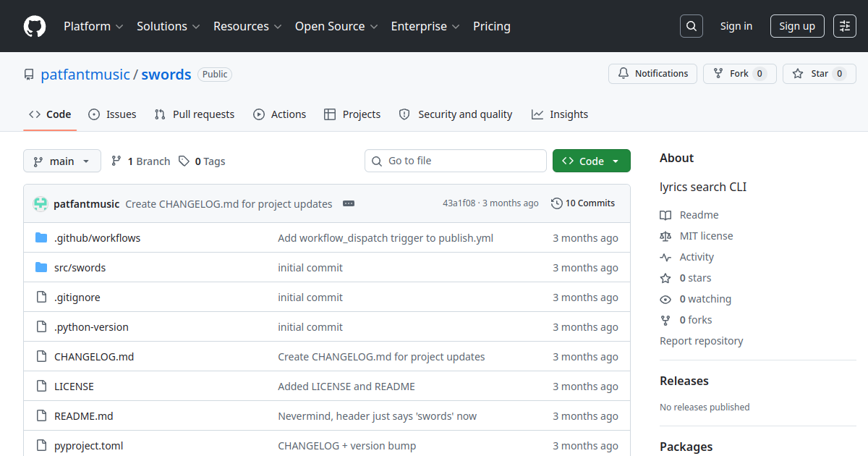Image resolution: width=868 pixels, height=456 pixels.
Task: Open the swords repository name link
Action: 166,75
